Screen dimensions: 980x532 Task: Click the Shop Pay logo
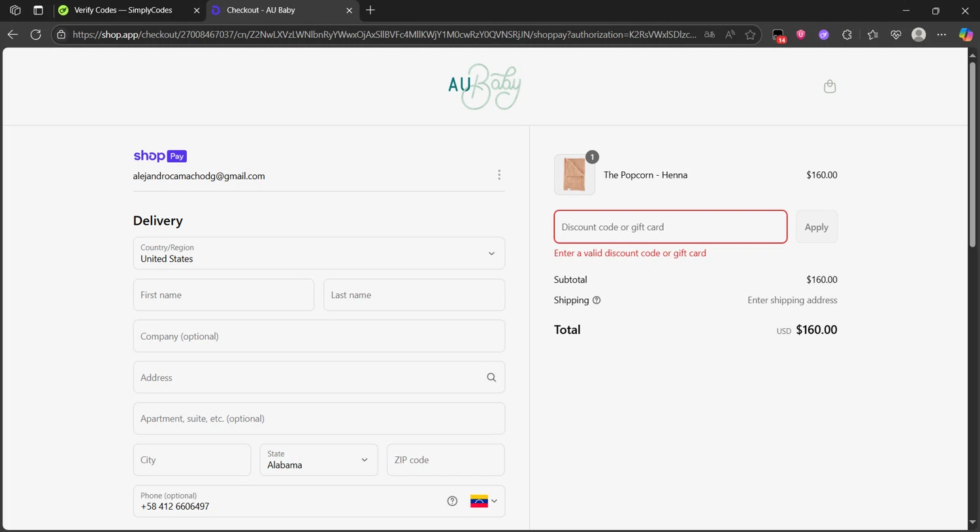[x=160, y=156]
